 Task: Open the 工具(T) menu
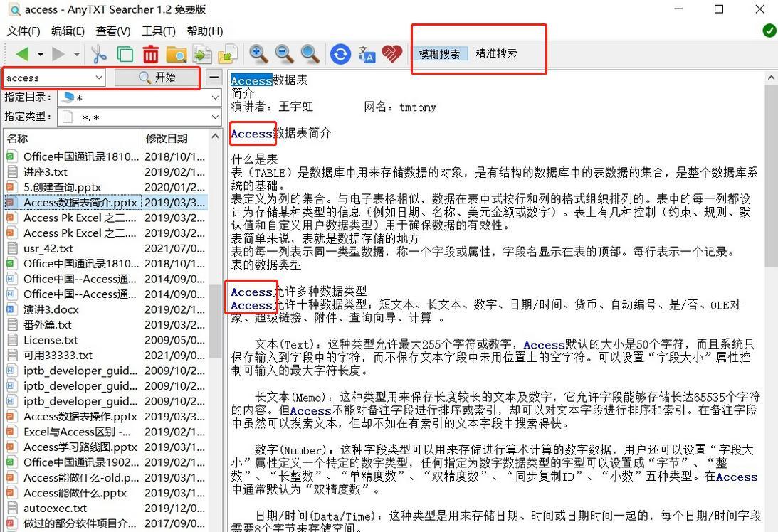click(x=158, y=31)
